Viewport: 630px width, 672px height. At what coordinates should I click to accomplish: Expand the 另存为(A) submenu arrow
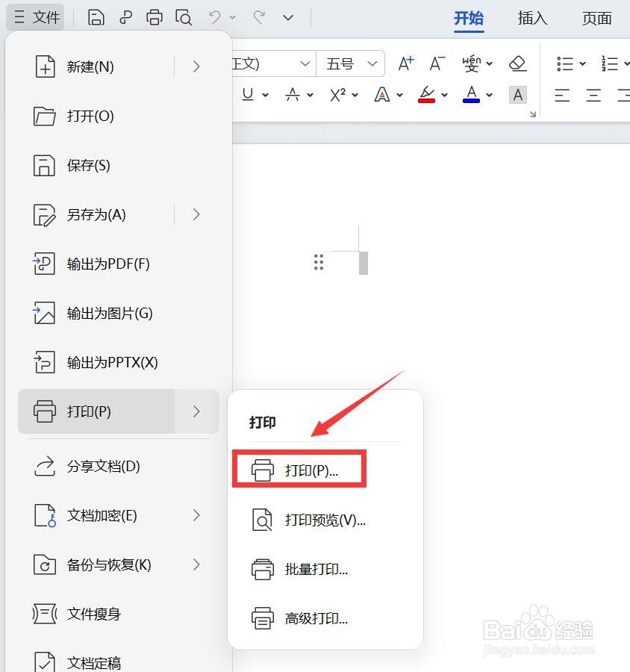click(x=196, y=214)
